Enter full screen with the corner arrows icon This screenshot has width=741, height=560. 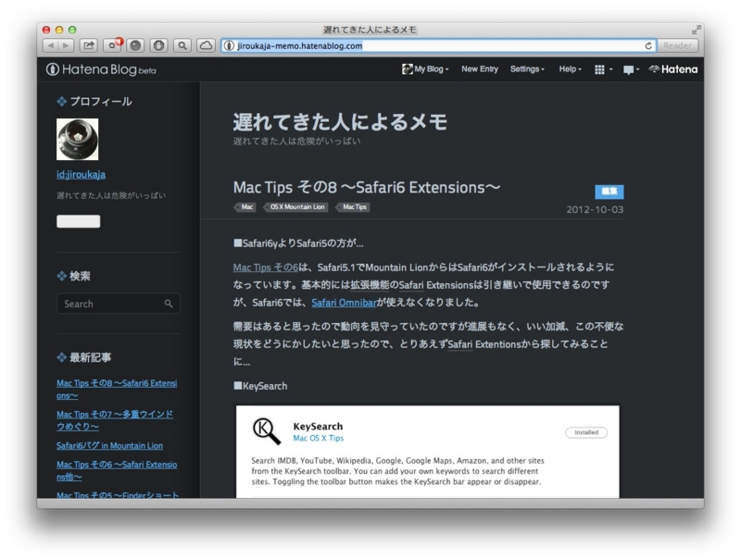point(696,30)
